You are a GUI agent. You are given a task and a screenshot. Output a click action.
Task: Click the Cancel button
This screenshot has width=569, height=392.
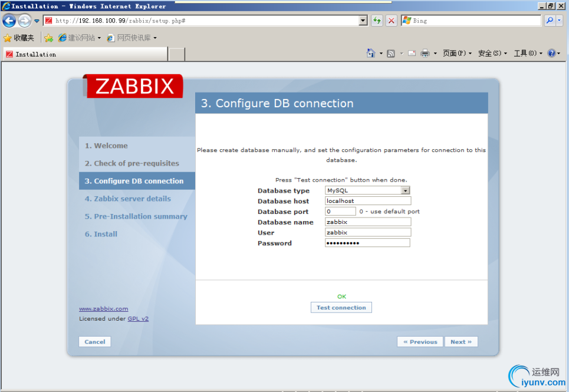tap(95, 341)
